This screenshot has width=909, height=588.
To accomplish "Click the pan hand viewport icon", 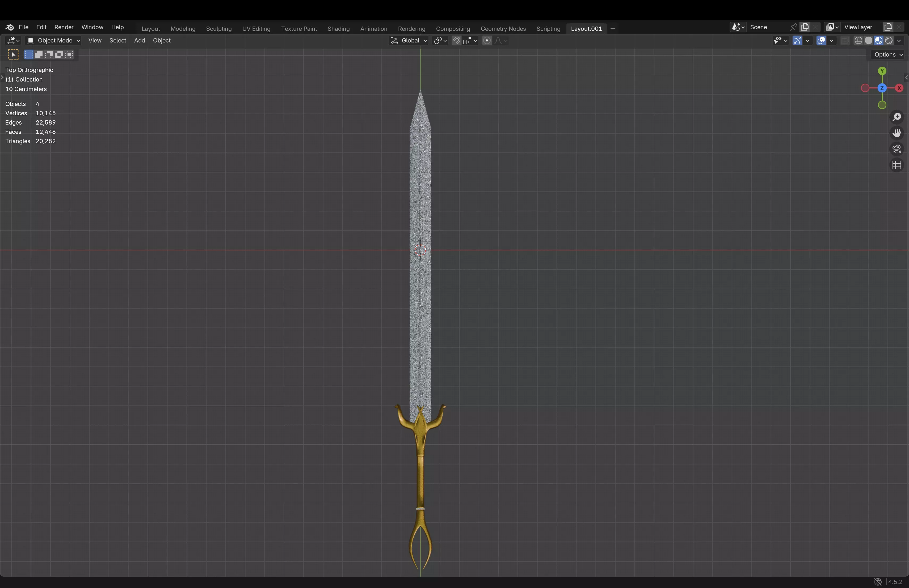I will (897, 133).
